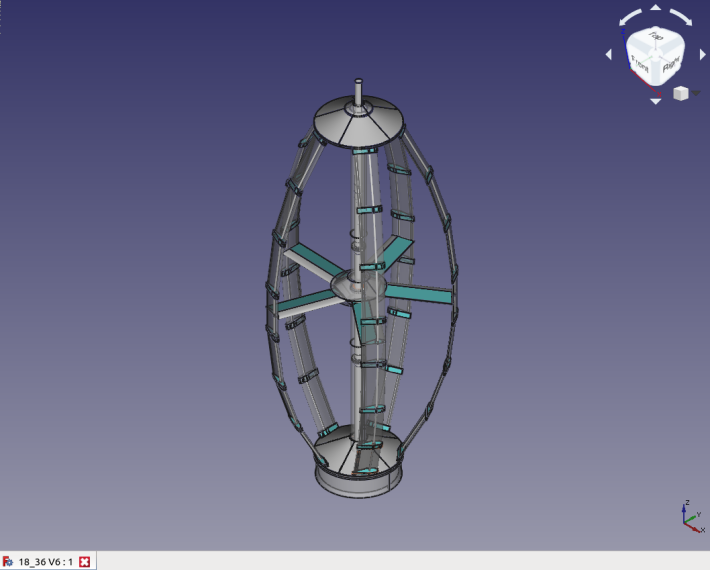Click the XYZ axis indicator in the corner

693,518
